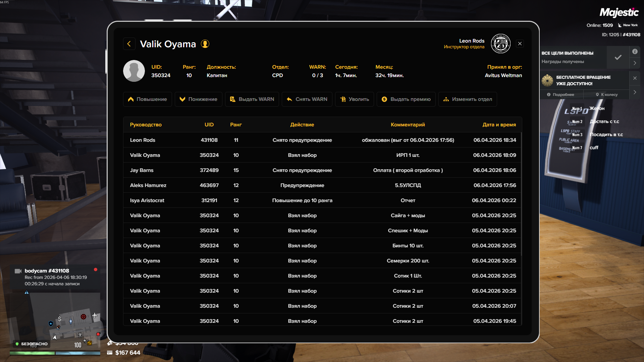Open Изменить отдел department selector
The height and width of the screenshot is (362, 644).
[468, 99]
